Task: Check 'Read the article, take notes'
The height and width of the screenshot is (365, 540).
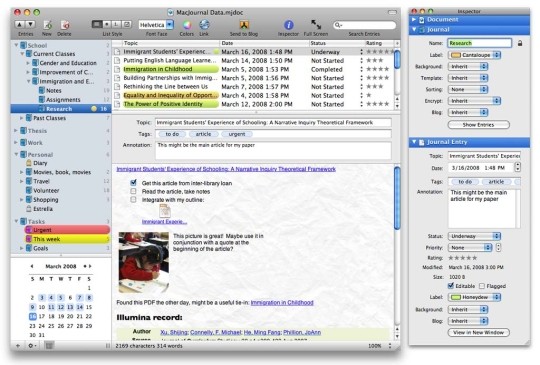Action: [133, 191]
